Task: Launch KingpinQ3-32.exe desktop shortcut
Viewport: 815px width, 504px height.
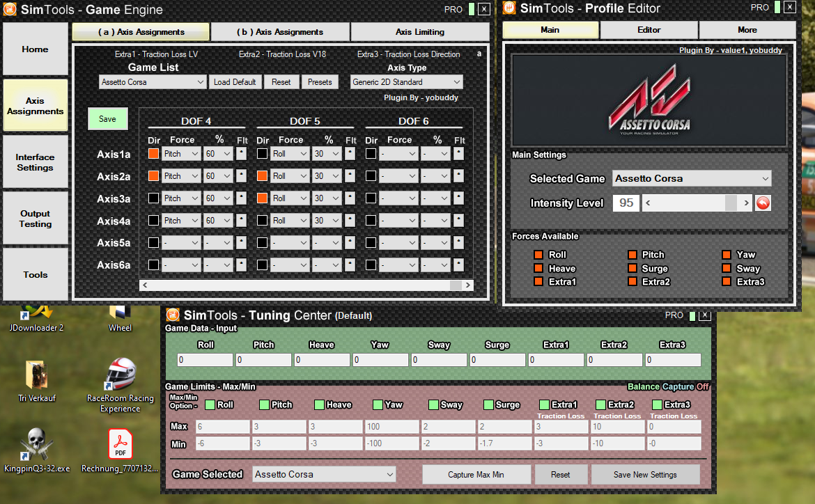Action: (36, 450)
